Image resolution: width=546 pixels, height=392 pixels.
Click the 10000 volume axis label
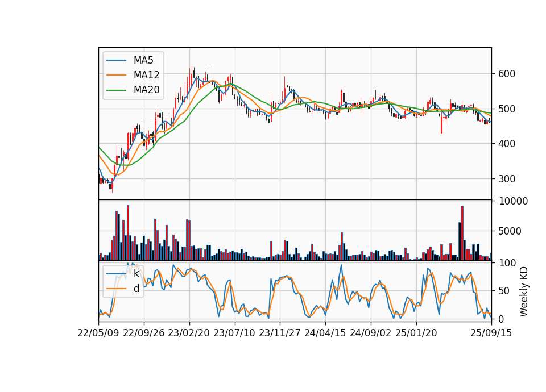pos(514,201)
